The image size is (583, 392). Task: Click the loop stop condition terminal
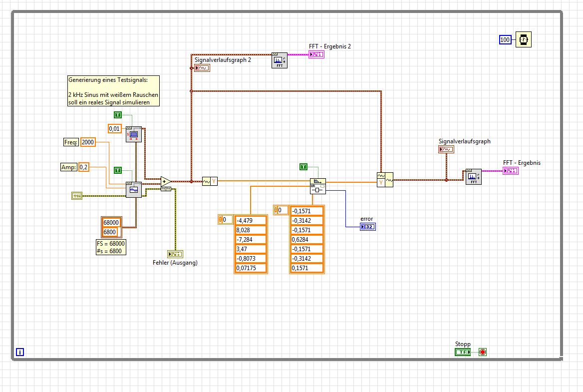(x=483, y=352)
